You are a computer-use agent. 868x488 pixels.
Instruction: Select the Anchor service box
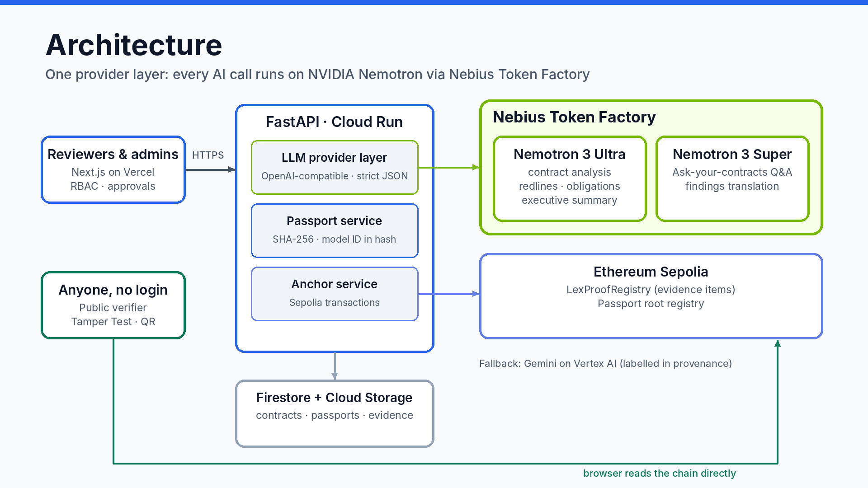335,294
